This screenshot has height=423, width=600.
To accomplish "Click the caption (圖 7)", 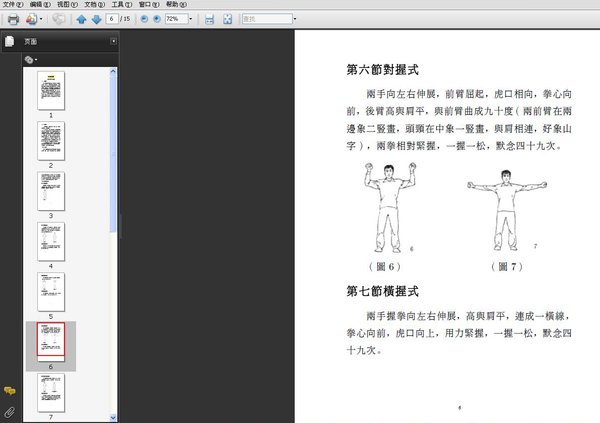I will pyautogui.click(x=507, y=266).
